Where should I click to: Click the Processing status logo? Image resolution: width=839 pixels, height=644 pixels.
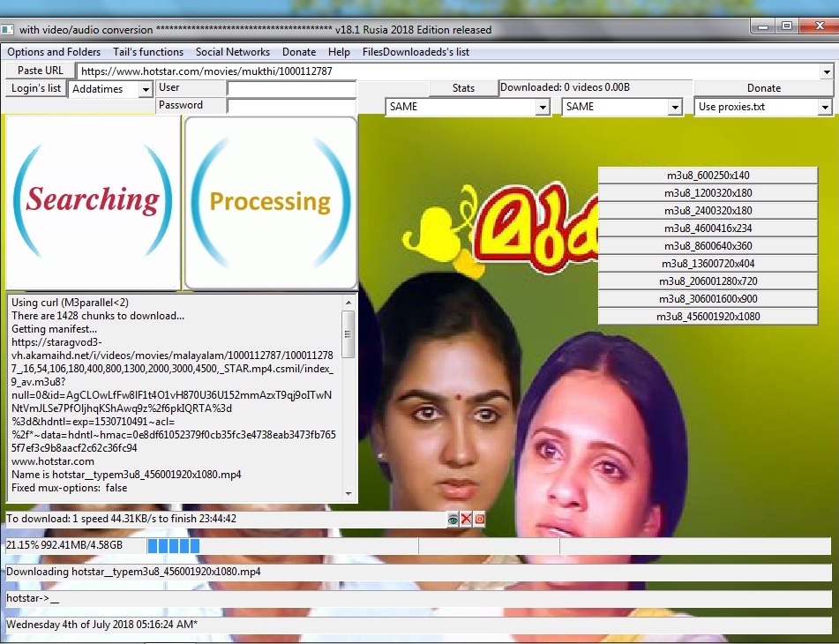(x=271, y=202)
